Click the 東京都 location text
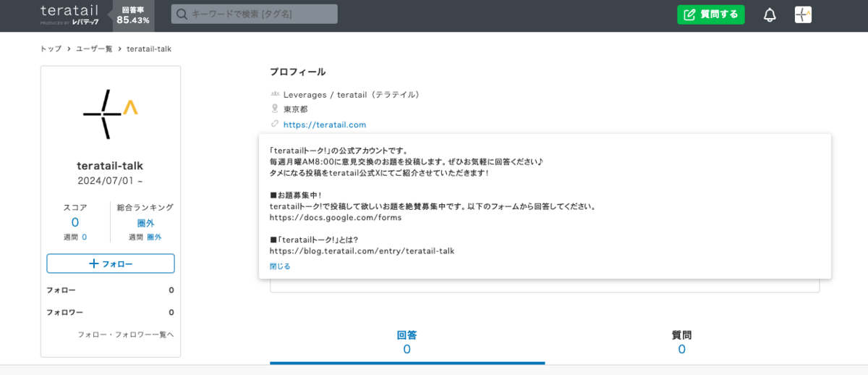This screenshot has height=375, width=868. point(295,109)
